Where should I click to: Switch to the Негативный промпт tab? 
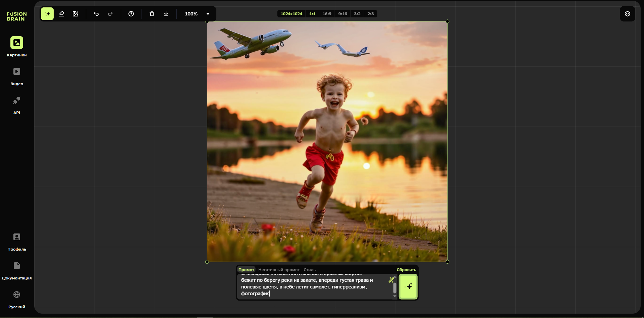coord(279,270)
